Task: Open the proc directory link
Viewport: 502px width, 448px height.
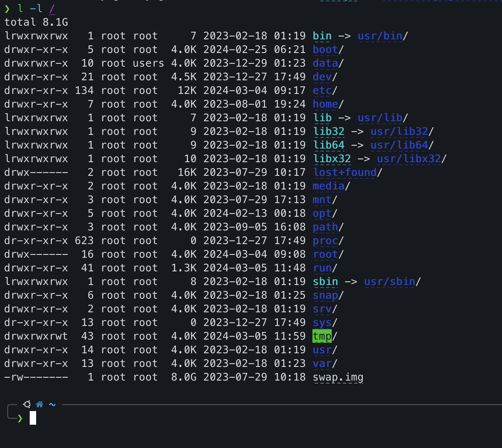Action: point(325,241)
